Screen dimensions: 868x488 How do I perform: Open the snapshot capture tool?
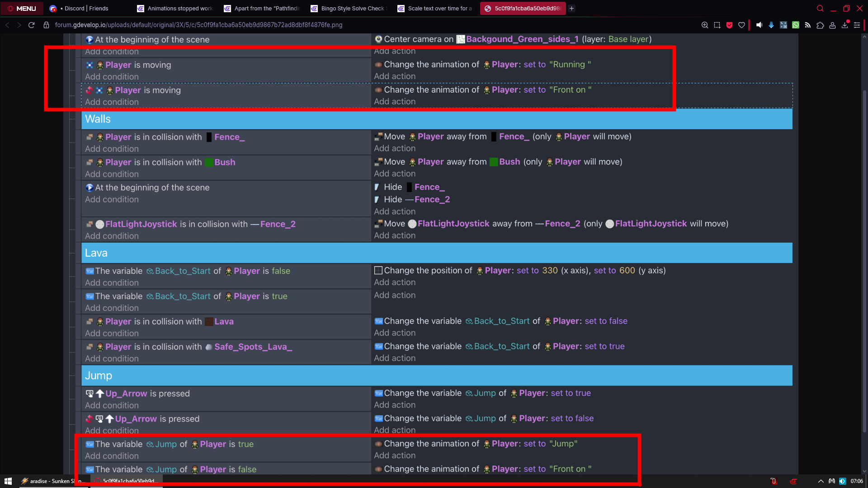(717, 25)
